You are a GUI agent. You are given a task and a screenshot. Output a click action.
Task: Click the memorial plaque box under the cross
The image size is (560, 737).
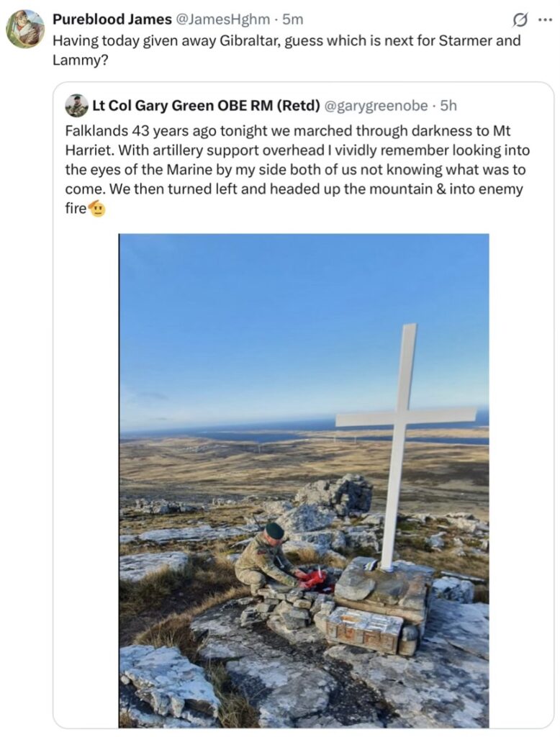[x=364, y=629]
